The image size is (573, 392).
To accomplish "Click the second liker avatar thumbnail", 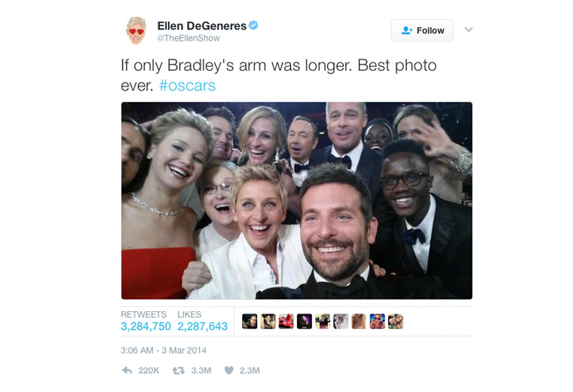I will click(268, 321).
